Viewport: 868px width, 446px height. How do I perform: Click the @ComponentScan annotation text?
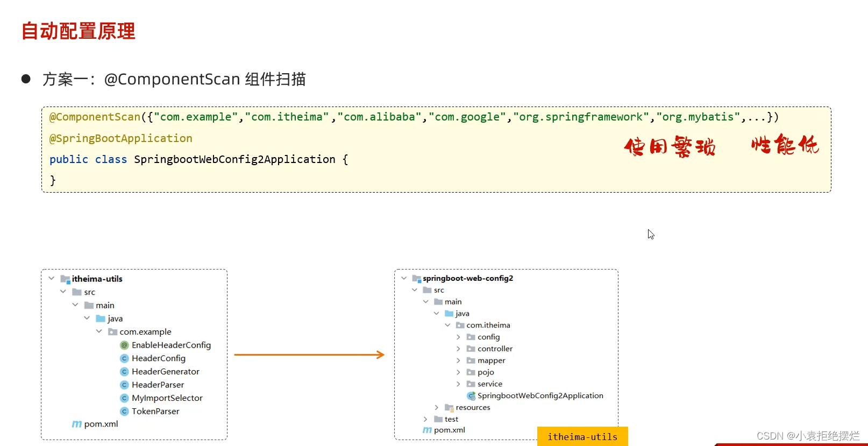pos(95,117)
